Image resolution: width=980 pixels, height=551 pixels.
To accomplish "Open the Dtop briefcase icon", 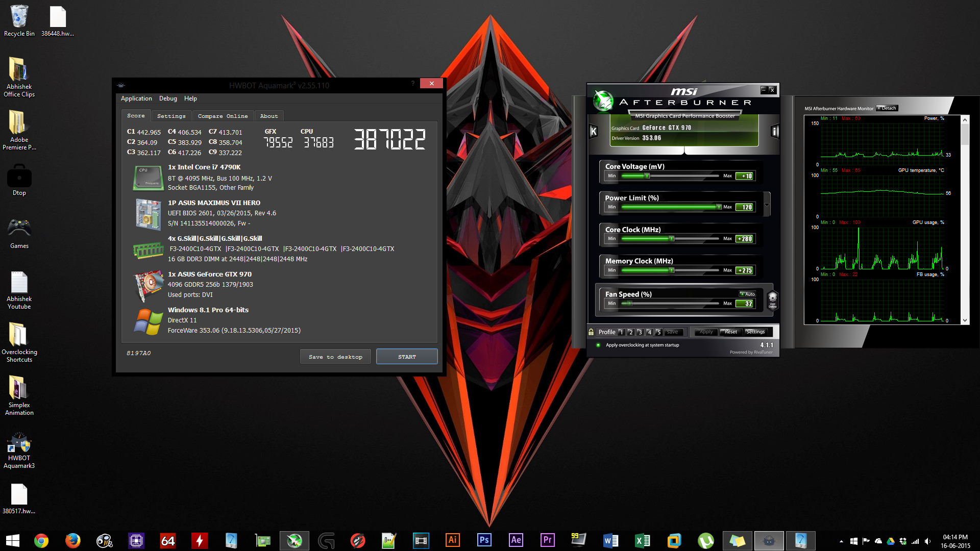I will click(19, 180).
